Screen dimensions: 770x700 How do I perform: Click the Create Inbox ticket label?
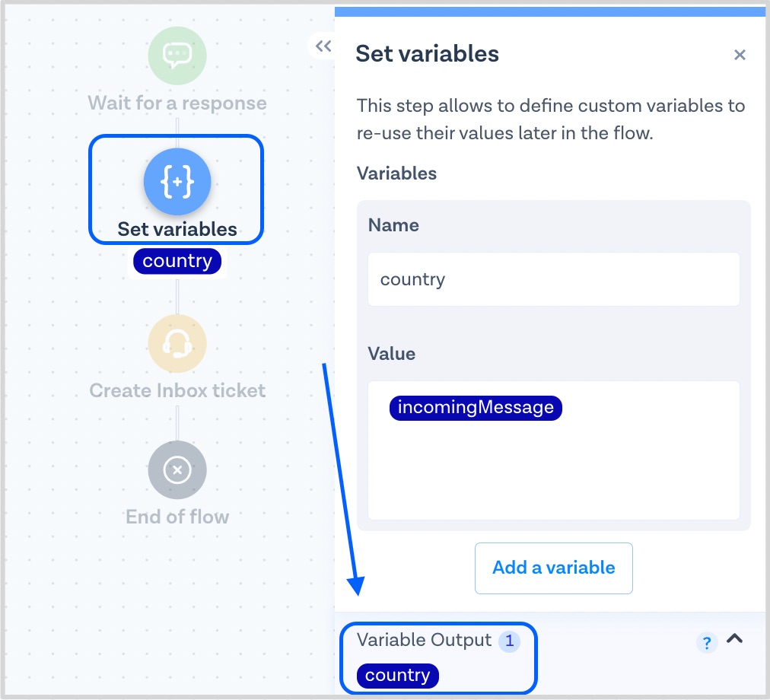177,391
